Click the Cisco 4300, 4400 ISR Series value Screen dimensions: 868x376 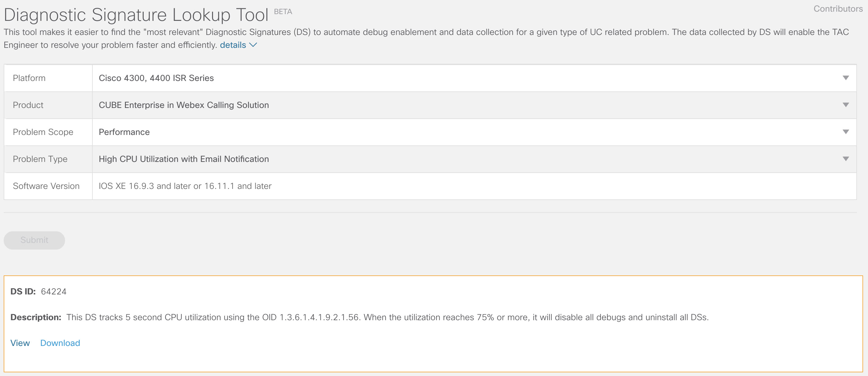click(x=156, y=78)
